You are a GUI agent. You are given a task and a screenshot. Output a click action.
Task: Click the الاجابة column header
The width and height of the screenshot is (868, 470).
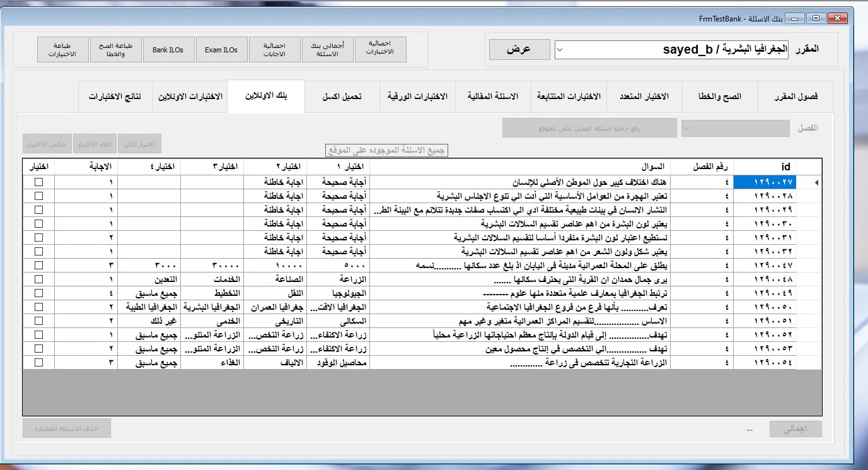(x=86, y=167)
